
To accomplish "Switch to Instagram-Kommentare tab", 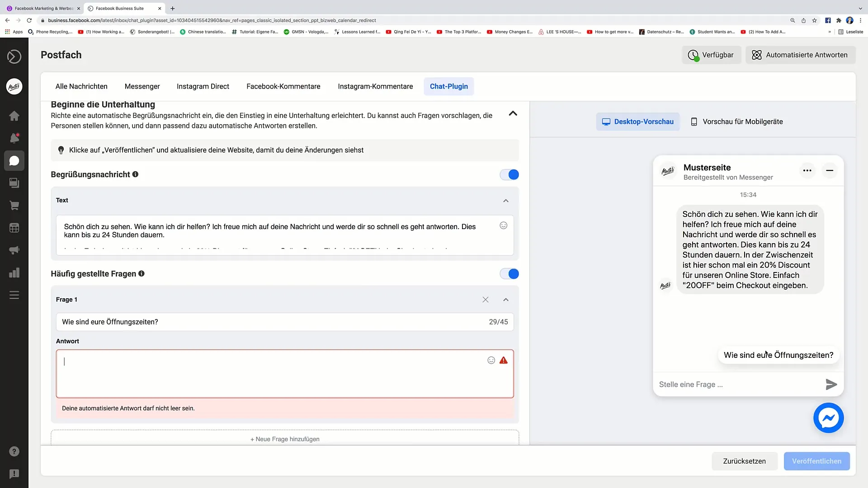I will (x=375, y=86).
